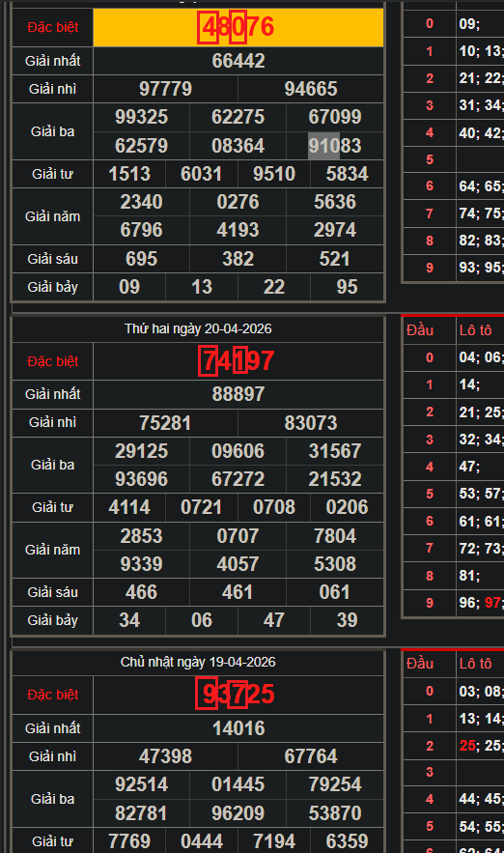
Task: Click the date header Chủ nhật ngày 19-04-2026
Action: 198,662
